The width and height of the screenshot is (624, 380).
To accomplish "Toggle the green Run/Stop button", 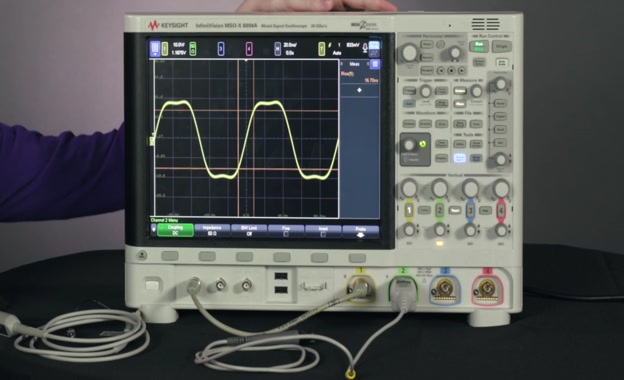I will click(479, 46).
